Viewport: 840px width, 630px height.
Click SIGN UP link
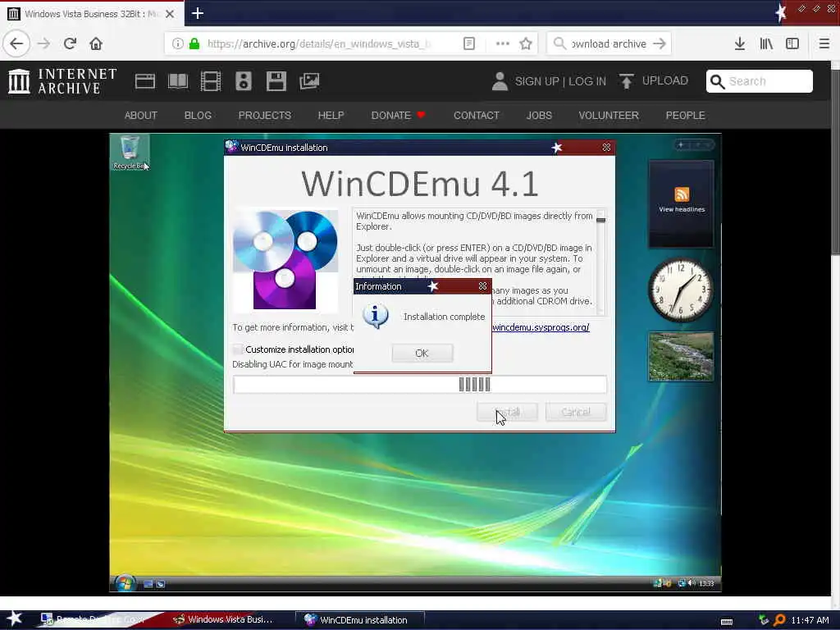click(x=536, y=81)
